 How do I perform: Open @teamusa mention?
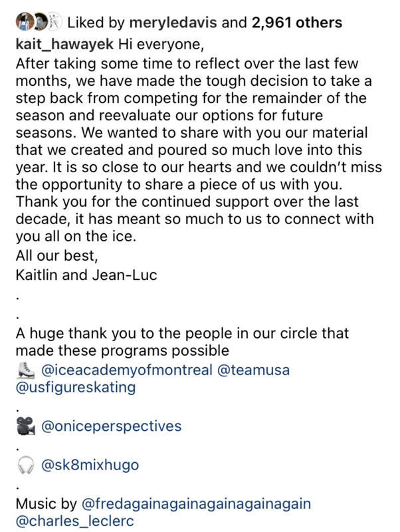253,370
